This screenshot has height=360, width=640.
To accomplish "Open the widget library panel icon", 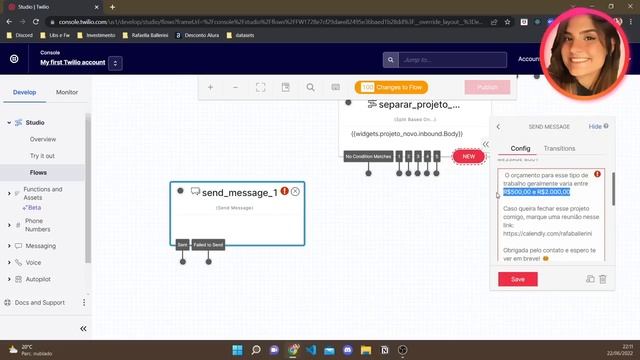I will coord(286,87).
